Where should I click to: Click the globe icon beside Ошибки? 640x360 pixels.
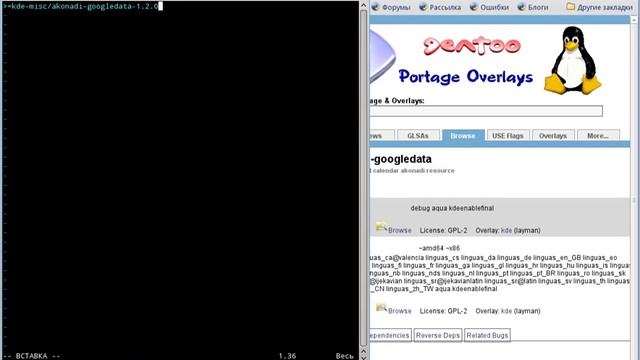click(x=474, y=7)
